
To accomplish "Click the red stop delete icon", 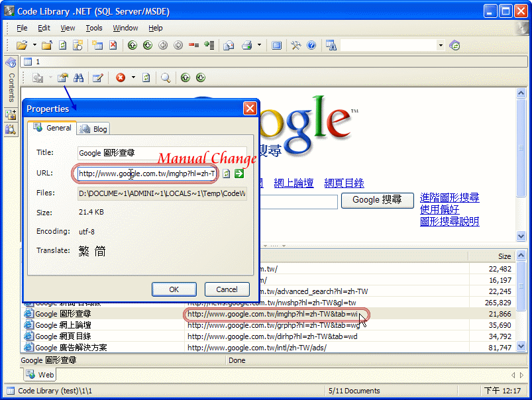I will (x=121, y=77).
